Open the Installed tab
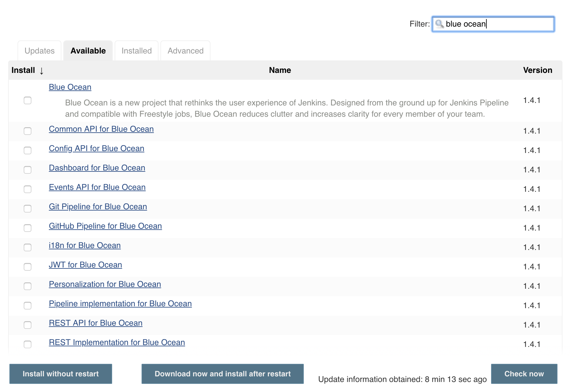The image size is (570, 392). tap(137, 51)
